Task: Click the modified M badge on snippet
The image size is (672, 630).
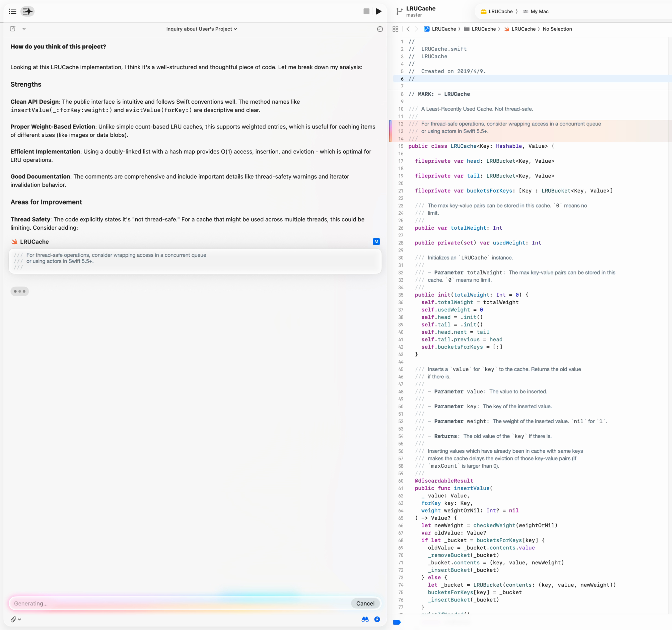Action: coord(376,241)
